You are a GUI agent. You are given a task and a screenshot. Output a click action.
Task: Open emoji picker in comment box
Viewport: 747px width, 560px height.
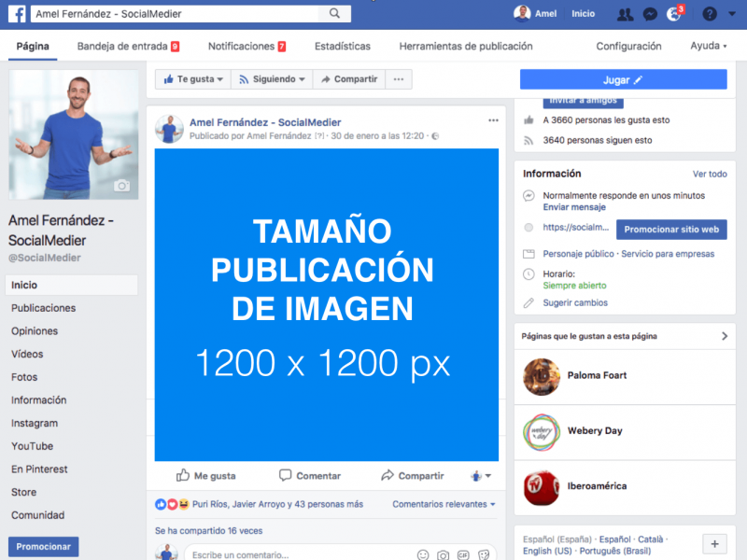[423, 554]
